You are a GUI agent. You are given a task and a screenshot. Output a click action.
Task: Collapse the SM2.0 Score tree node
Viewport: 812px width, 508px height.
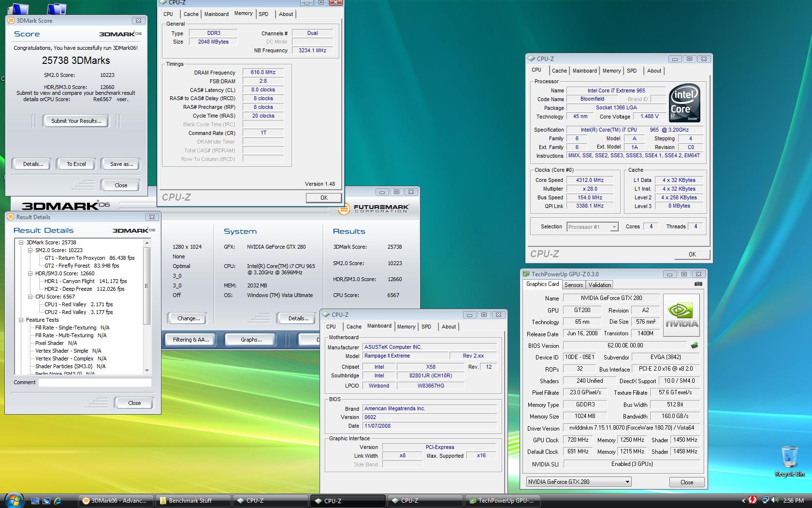30,250
